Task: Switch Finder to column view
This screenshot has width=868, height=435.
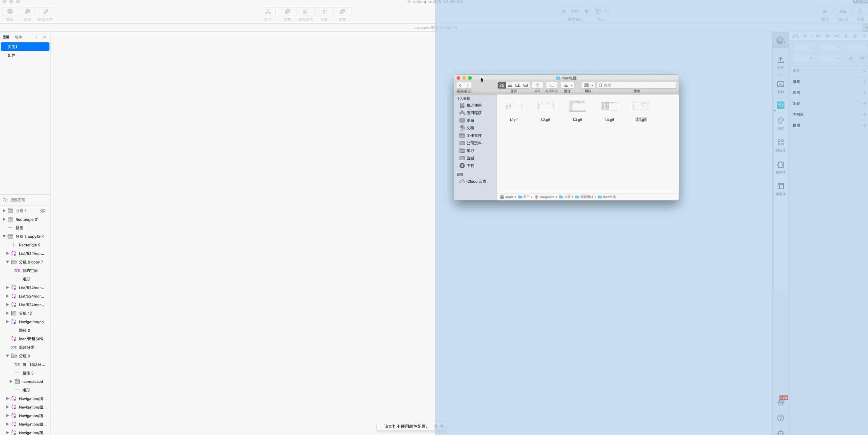Action: [x=518, y=85]
